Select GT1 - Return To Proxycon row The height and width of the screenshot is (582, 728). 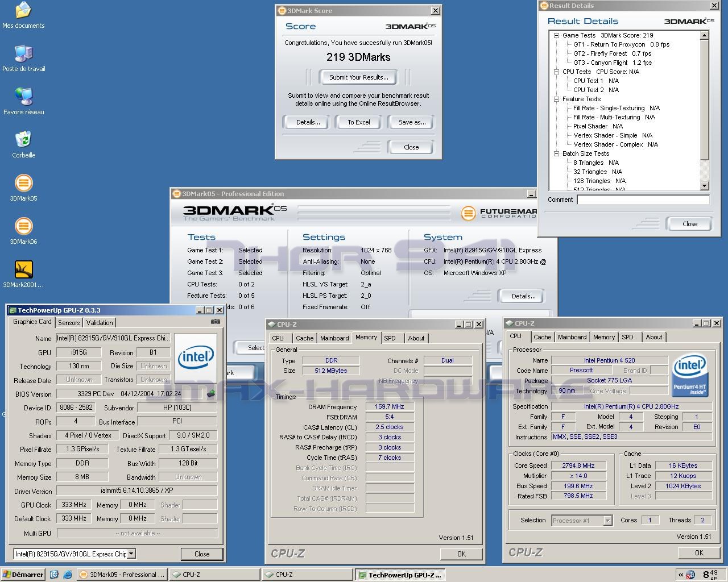point(621,44)
